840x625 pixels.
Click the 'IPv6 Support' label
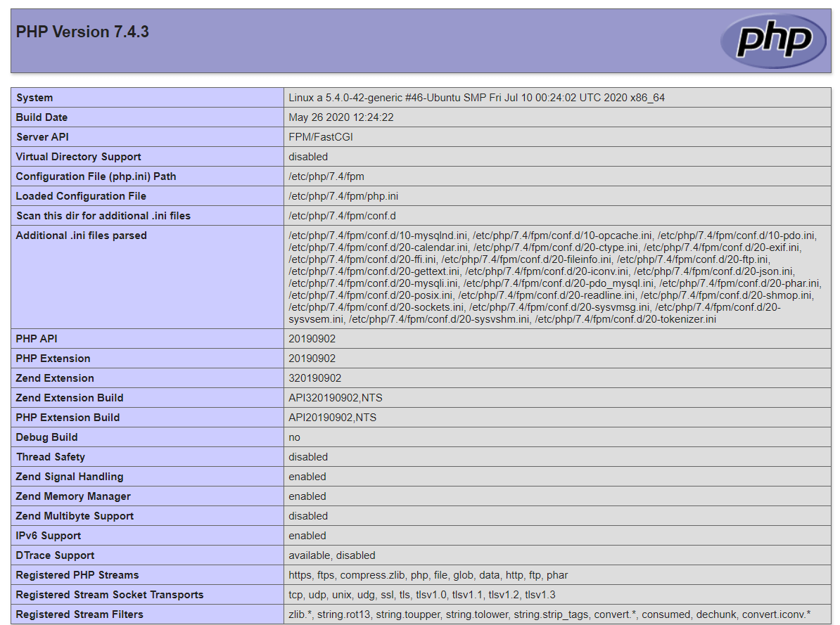coord(49,536)
